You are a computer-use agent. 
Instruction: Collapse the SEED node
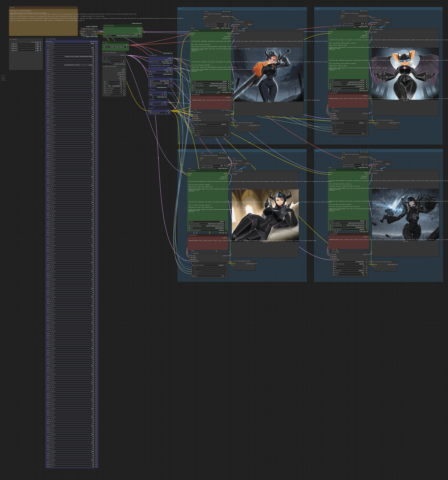coord(150,77)
